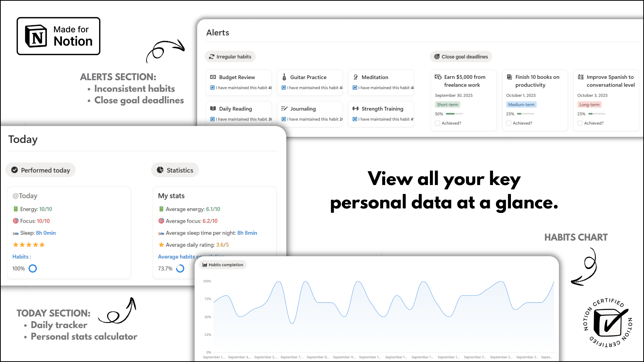Image resolution: width=644 pixels, height=362 pixels.
Task: Click the Budget Review habit icon
Action: coord(213,77)
